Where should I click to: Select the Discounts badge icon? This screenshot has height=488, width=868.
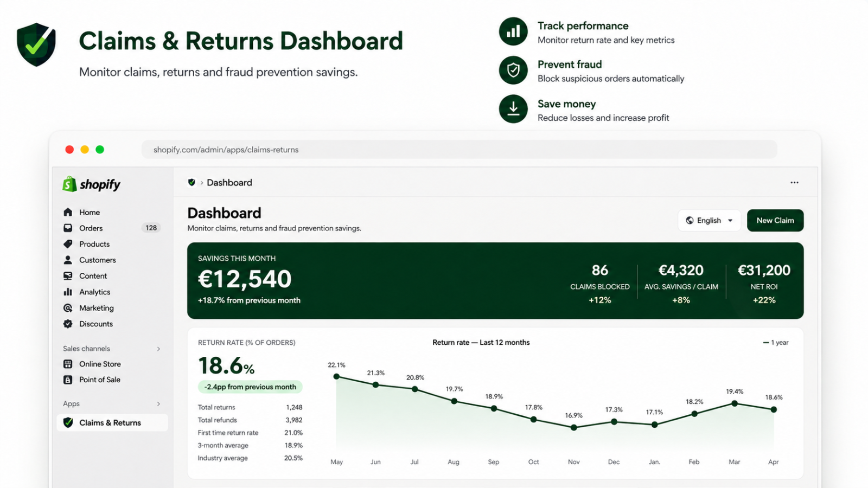click(x=68, y=324)
